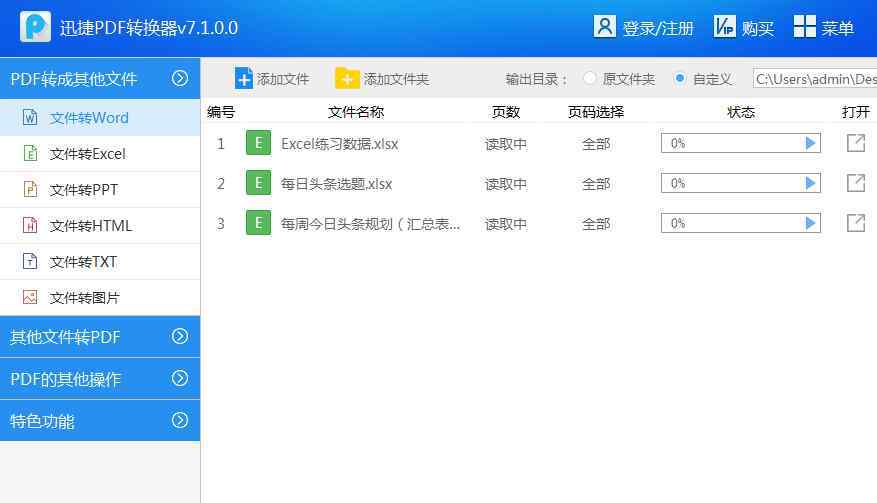The height and width of the screenshot is (503, 877).
Task: Select 文件转HTML in the sidebar
Action: click(100, 225)
